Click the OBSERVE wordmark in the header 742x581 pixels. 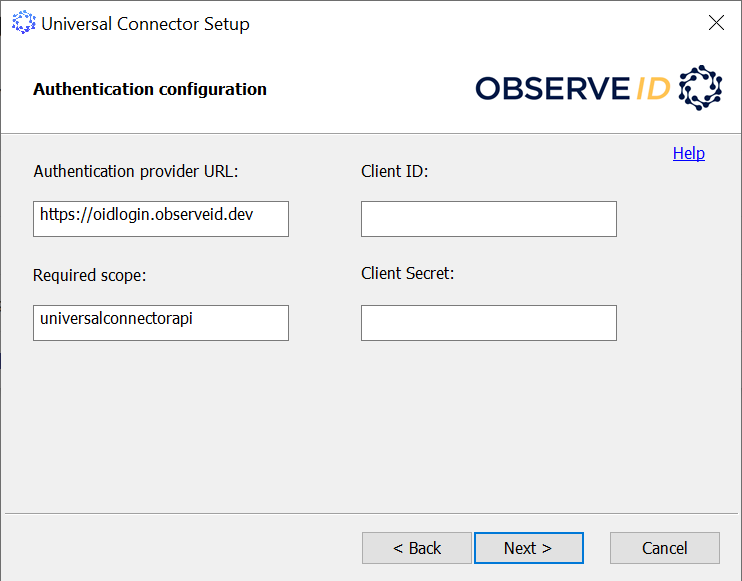(553, 89)
